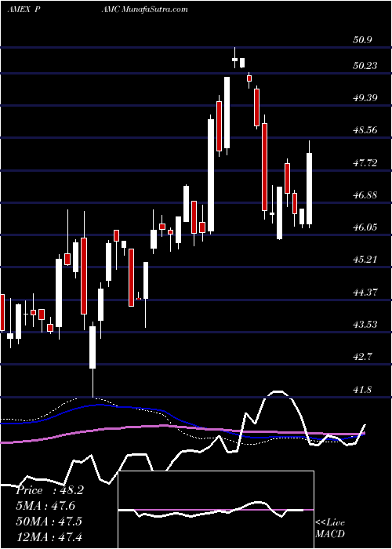Click the 49.39 price axis label
Screen dimensions: 392x549
pyautogui.click(x=365, y=98)
